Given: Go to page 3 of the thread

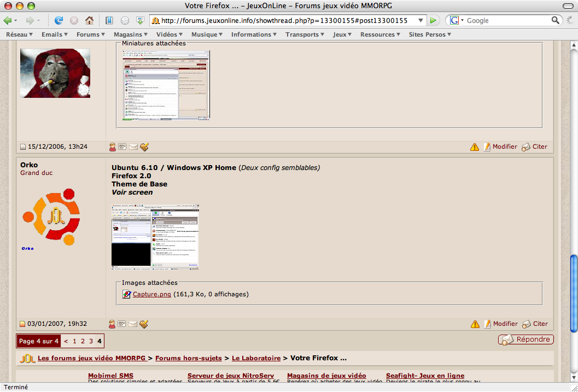Looking at the screenshot, I should point(91,341).
